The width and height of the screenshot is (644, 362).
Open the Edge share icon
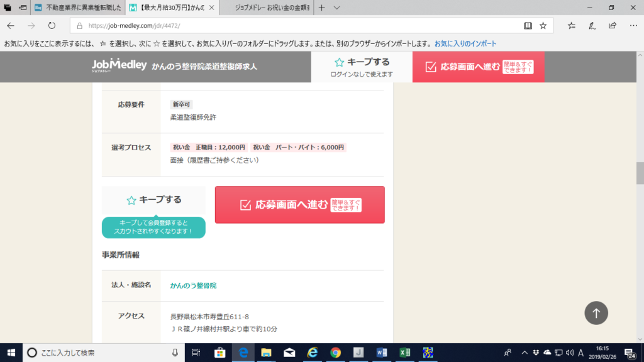coord(612,26)
